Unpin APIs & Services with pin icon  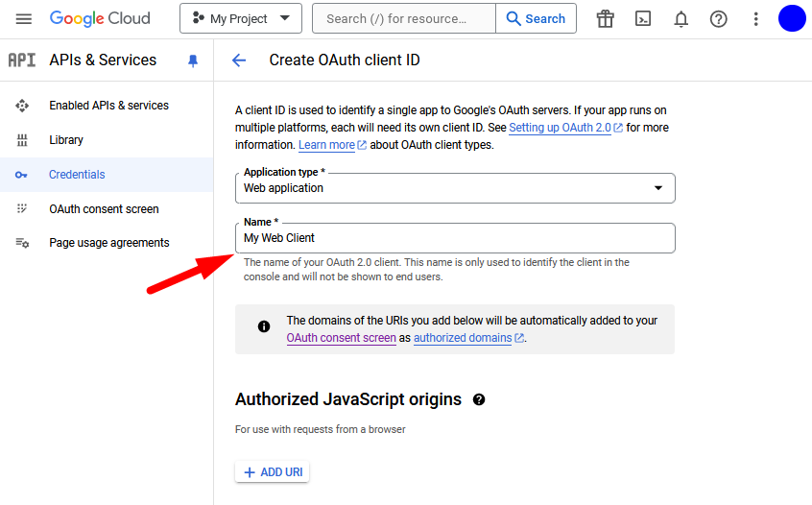tap(193, 61)
